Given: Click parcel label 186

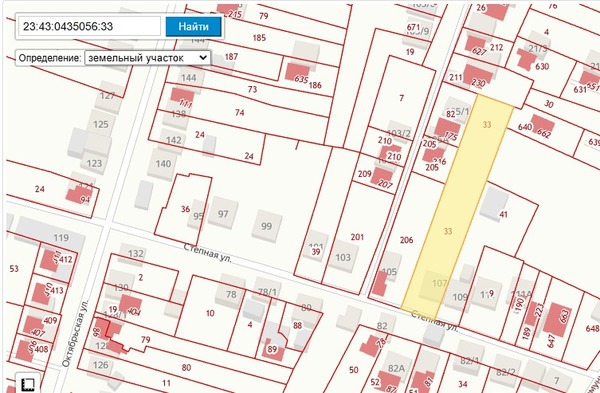Looking at the screenshot, I should click(315, 85).
